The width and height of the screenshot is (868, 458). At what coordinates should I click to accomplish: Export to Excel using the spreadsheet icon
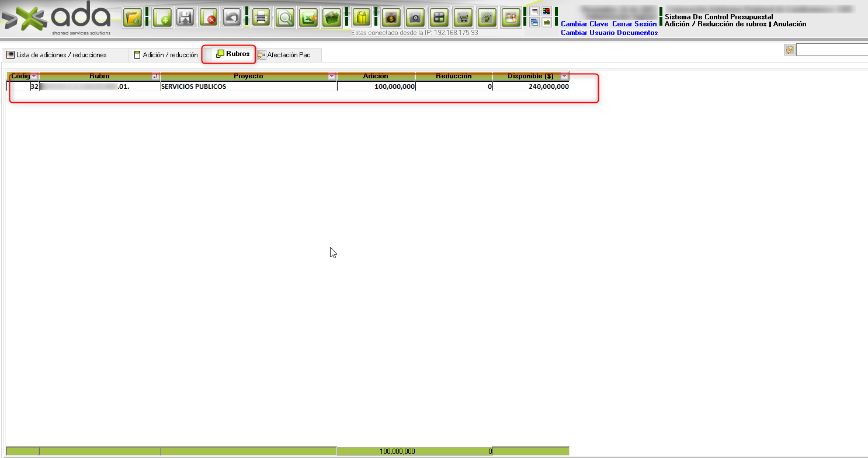(x=308, y=18)
